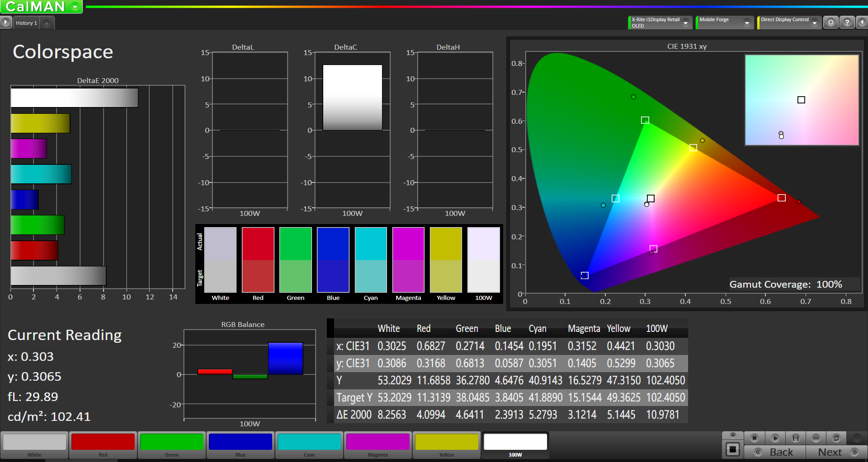Select the Magenta color patch at the bottom

(x=378, y=445)
